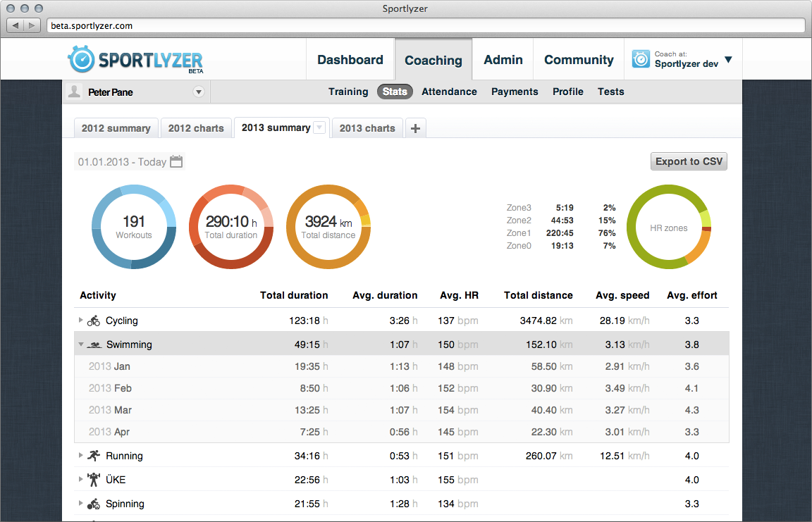Click the Swimming activity icon
The image size is (812, 522).
[94, 345]
